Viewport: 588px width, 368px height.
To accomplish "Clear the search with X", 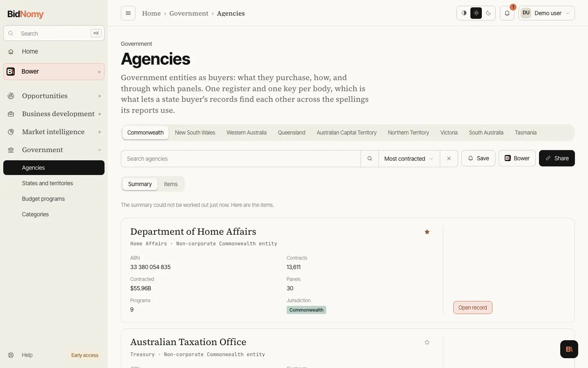I will pos(449,159).
